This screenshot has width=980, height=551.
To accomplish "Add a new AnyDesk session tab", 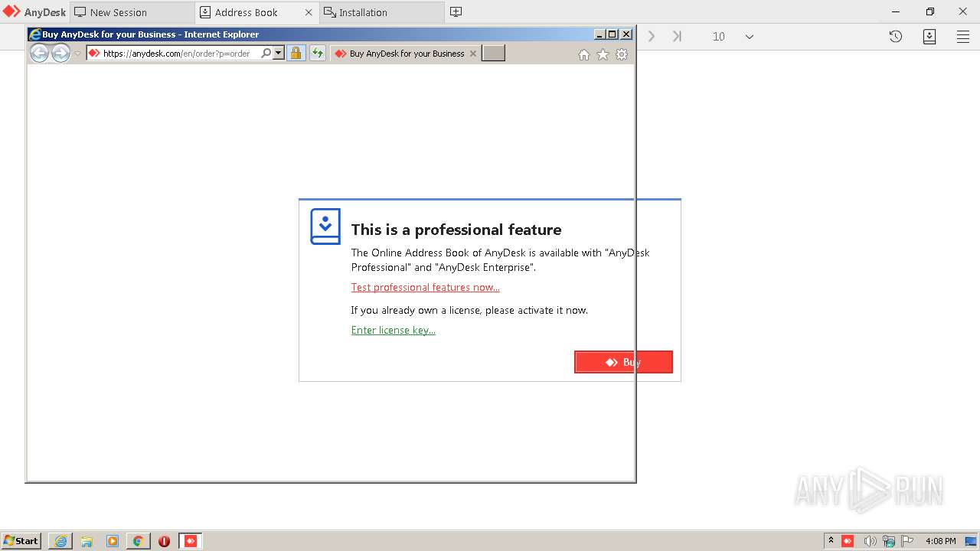I will coord(456,12).
